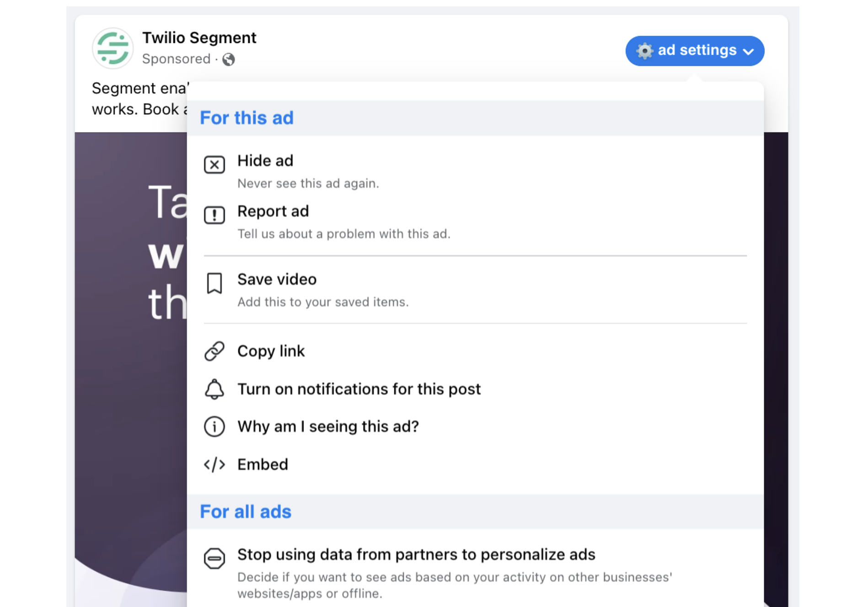Click the Report ad exclamation icon
868x607 pixels.
pyautogui.click(x=214, y=215)
